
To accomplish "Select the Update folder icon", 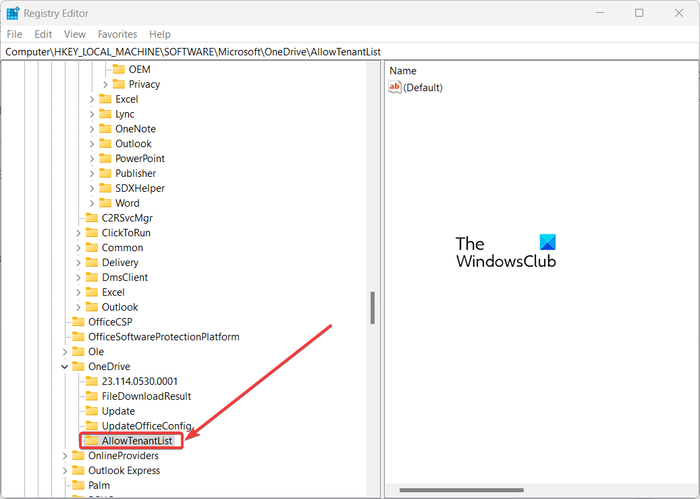I will [x=92, y=411].
